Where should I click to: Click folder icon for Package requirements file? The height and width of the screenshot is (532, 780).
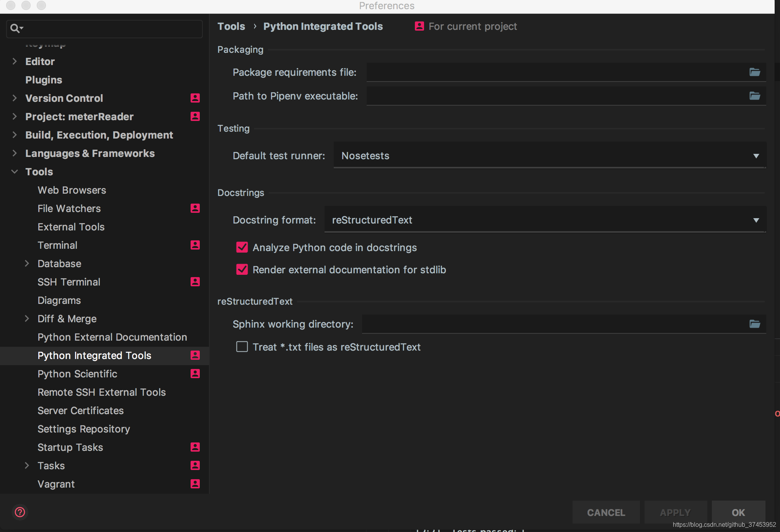[754, 72]
